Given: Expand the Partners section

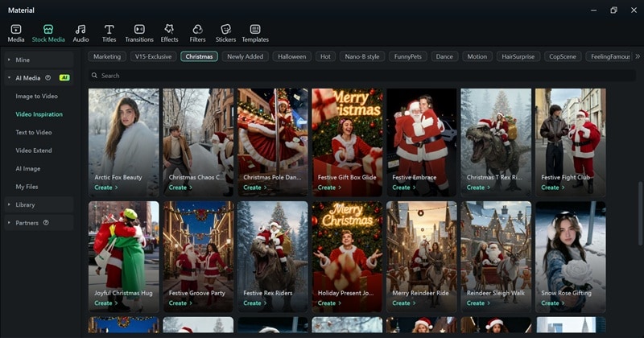Looking at the screenshot, I should pyautogui.click(x=9, y=223).
